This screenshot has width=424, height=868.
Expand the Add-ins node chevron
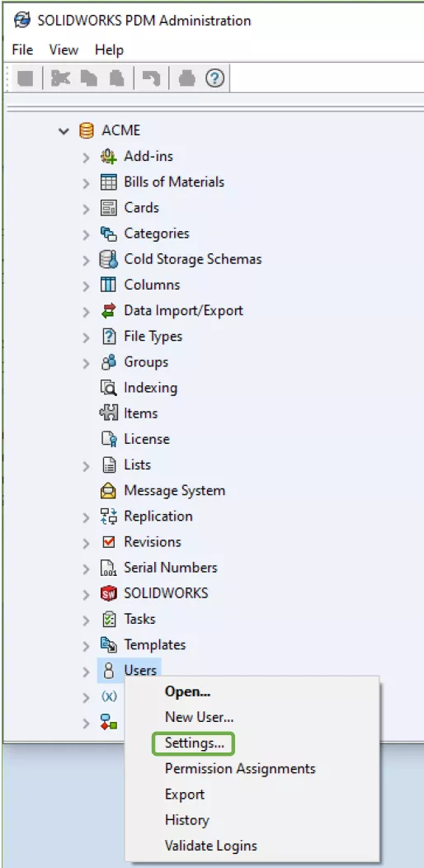pyautogui.click(x=86, y=158)
